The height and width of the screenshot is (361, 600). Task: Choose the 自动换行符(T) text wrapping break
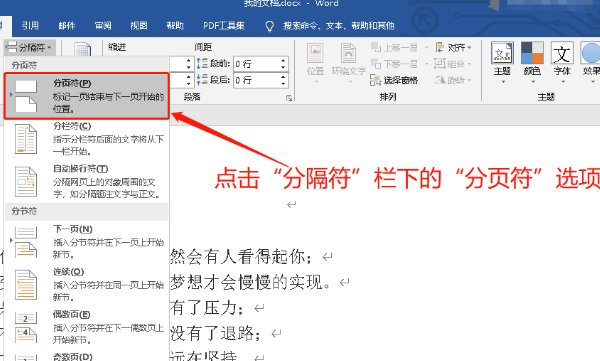[86, 181]
